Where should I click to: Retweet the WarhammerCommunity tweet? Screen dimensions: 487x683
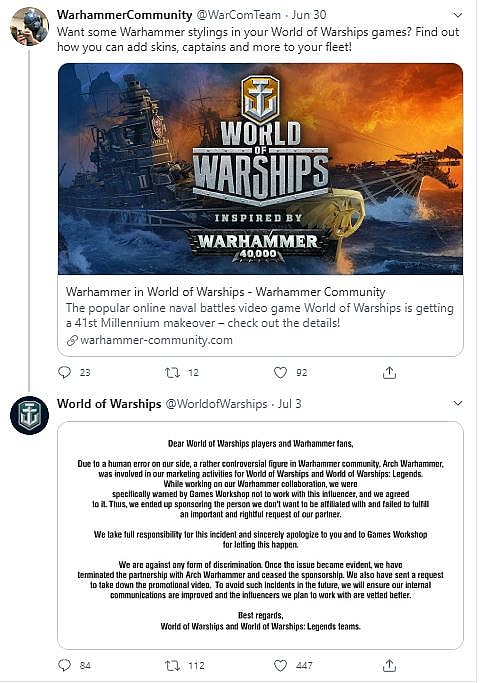click(172, 372)
